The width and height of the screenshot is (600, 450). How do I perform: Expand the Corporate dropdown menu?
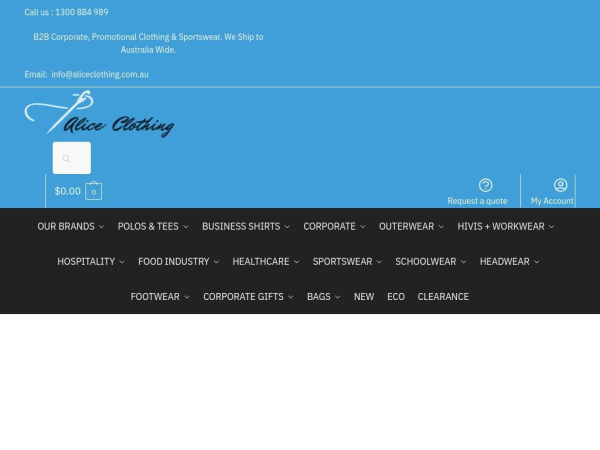(x=334, y=227)
